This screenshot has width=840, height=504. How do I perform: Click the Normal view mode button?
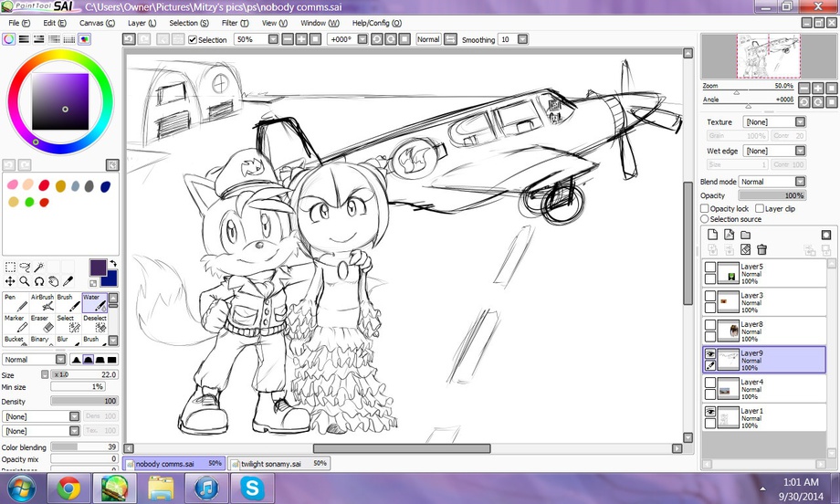click(x=428, y=39)
